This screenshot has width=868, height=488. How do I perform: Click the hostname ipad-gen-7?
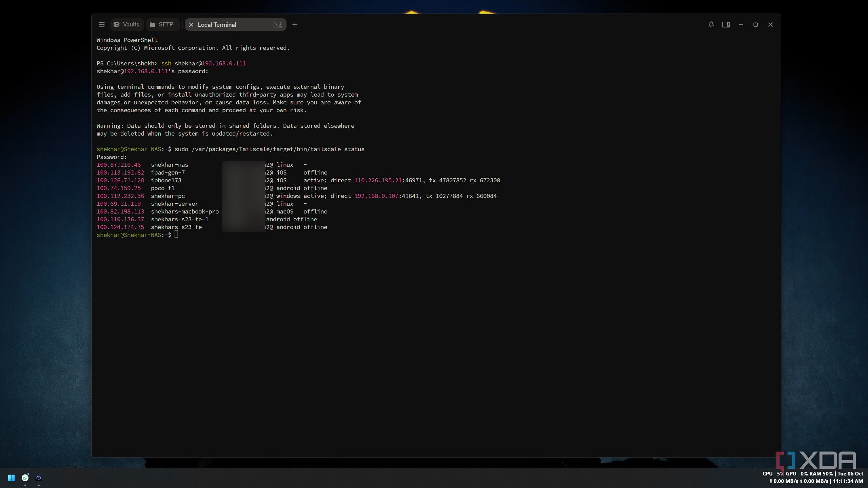tap(168, 172)
